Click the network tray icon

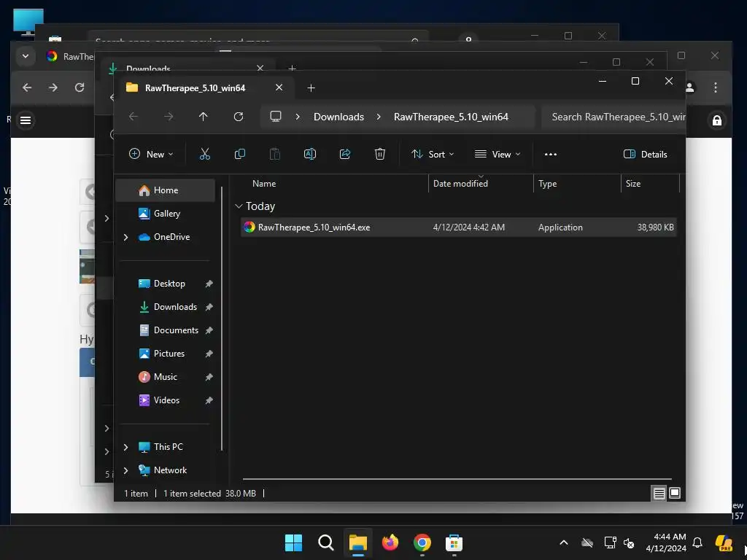[x=611, y=542]
